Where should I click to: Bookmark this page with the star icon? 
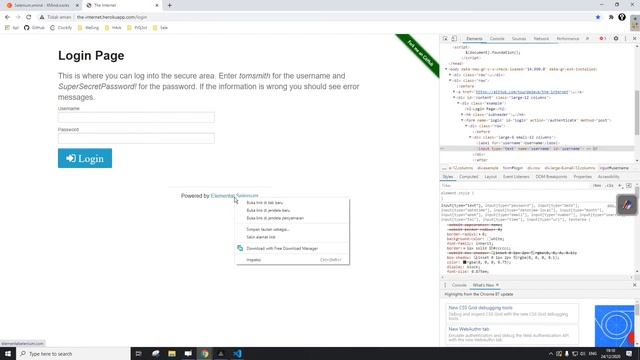click(x=598, y=17)
